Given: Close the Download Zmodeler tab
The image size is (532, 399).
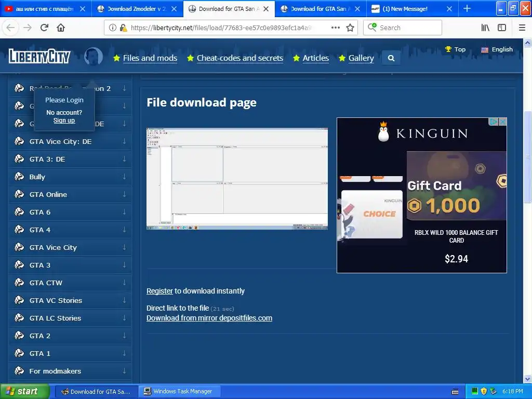Looking at the screenshot, I should [174, 9].
